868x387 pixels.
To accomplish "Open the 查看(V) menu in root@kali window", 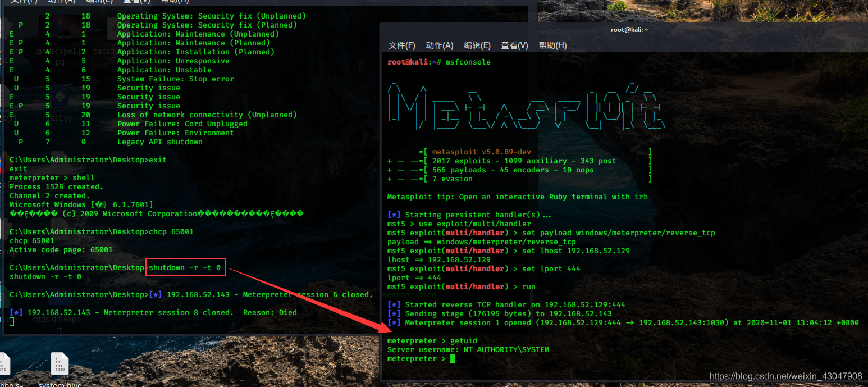I will pyautogui.click(x=515, y=45).
